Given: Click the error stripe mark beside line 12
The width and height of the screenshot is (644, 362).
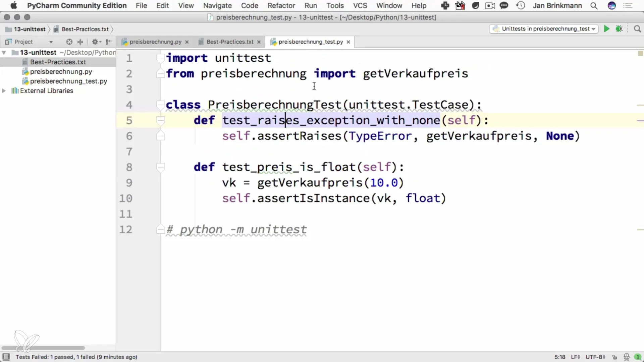Looking at the screenshot, I should 640,230.
